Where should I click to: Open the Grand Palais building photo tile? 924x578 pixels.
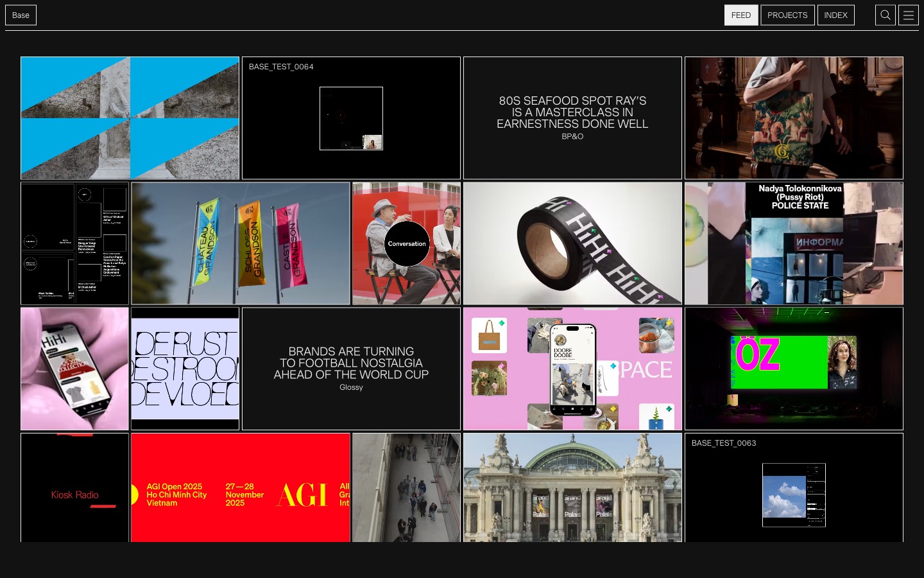572,487
